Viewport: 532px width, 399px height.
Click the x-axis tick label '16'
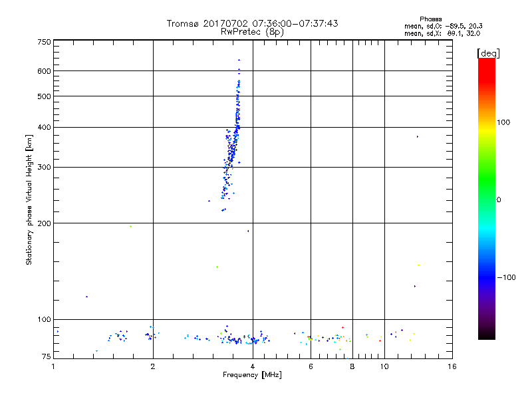(x=452, y=366)
